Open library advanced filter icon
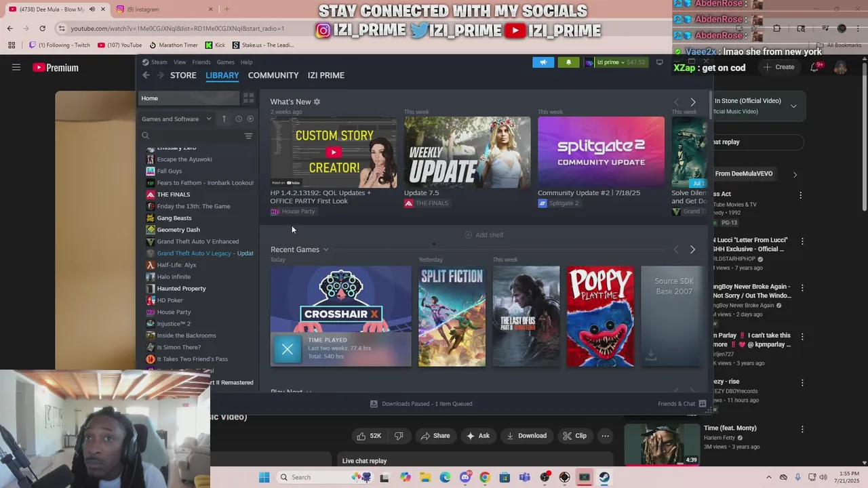 coord(248,136)
